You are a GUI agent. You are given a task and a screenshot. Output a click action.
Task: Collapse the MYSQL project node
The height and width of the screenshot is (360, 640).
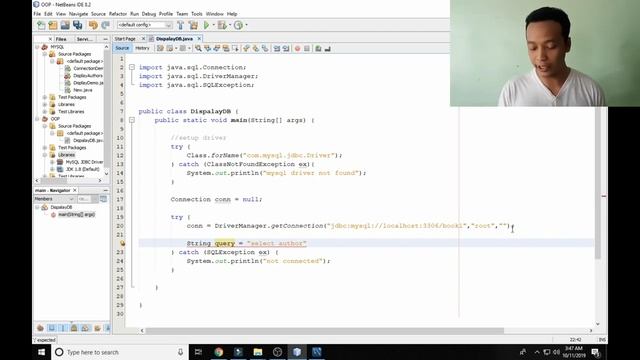tap(38, 47)
